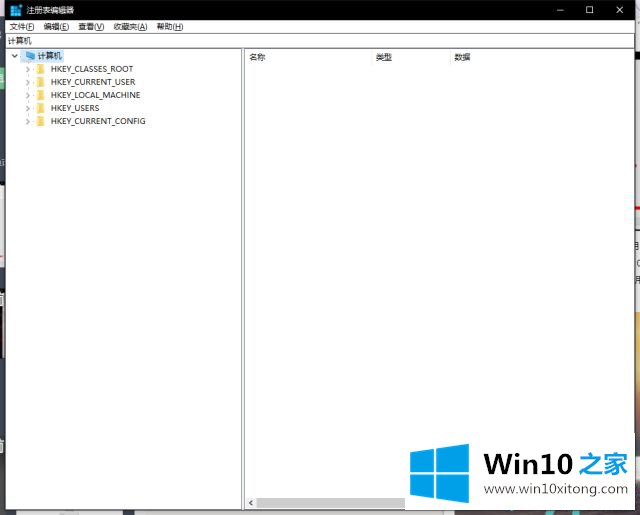Open the 帮助(H) menu
The image size is (640, 515).
[170, 27]
